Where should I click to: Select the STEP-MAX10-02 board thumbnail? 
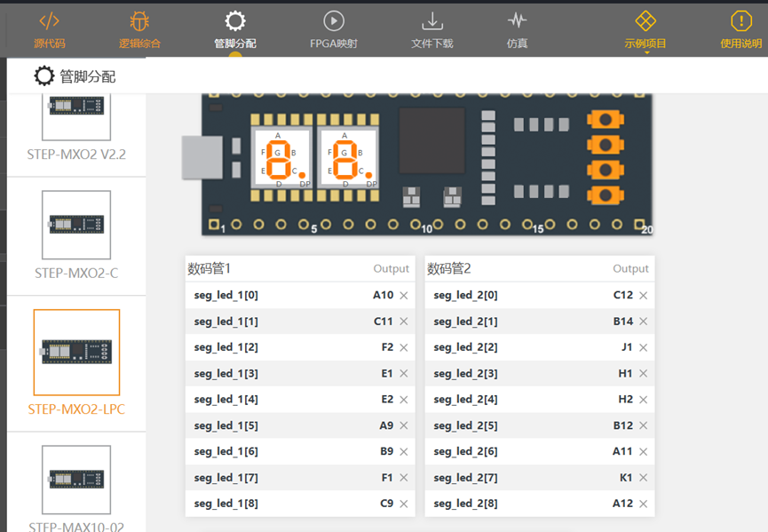click(x=76, y=480)
